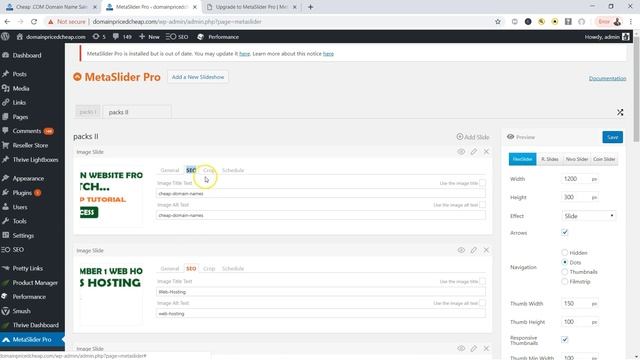The image size is (640, 360).
Task: Open the Documentation link
Action: tap(607, 78)
